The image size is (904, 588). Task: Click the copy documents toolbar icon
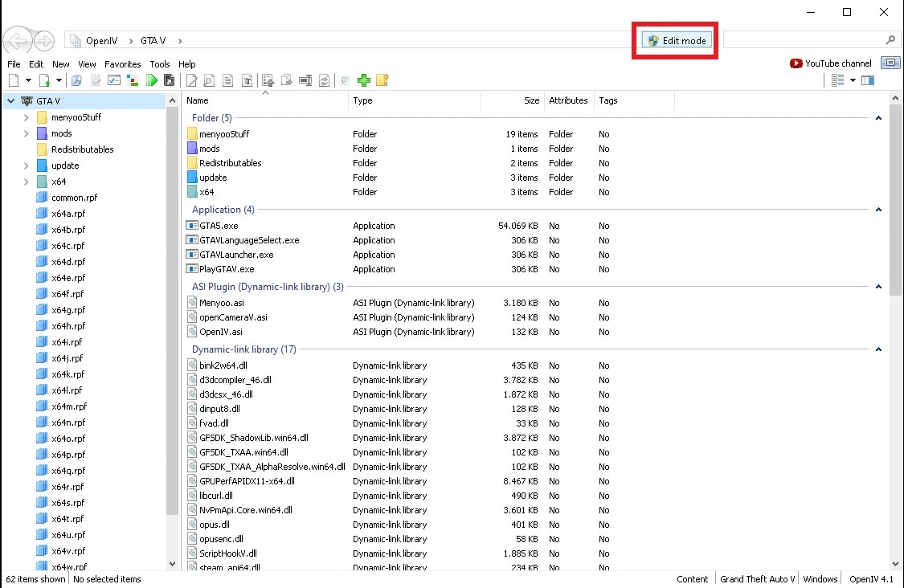pyautogui.click(x=287, y=80)
